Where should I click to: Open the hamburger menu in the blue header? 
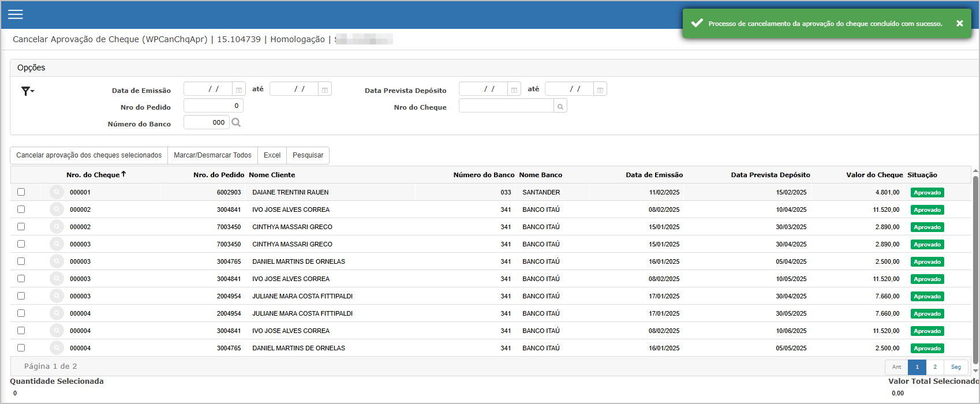16,14
